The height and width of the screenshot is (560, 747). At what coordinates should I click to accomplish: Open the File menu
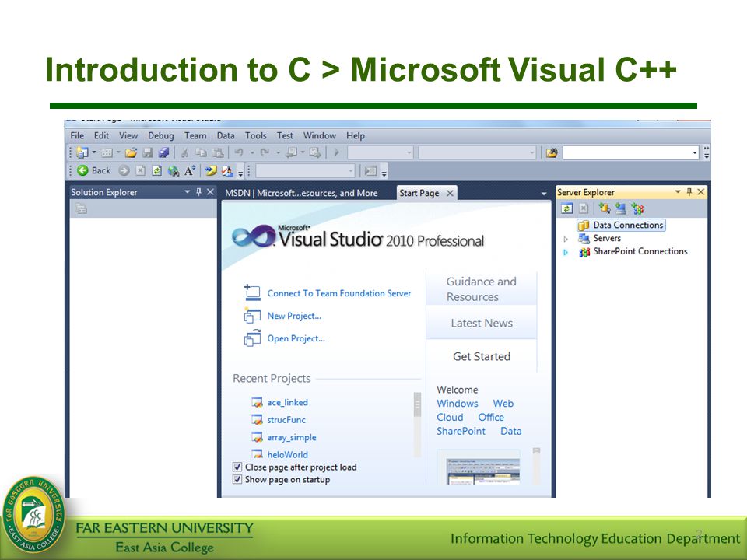click(77, 135)
